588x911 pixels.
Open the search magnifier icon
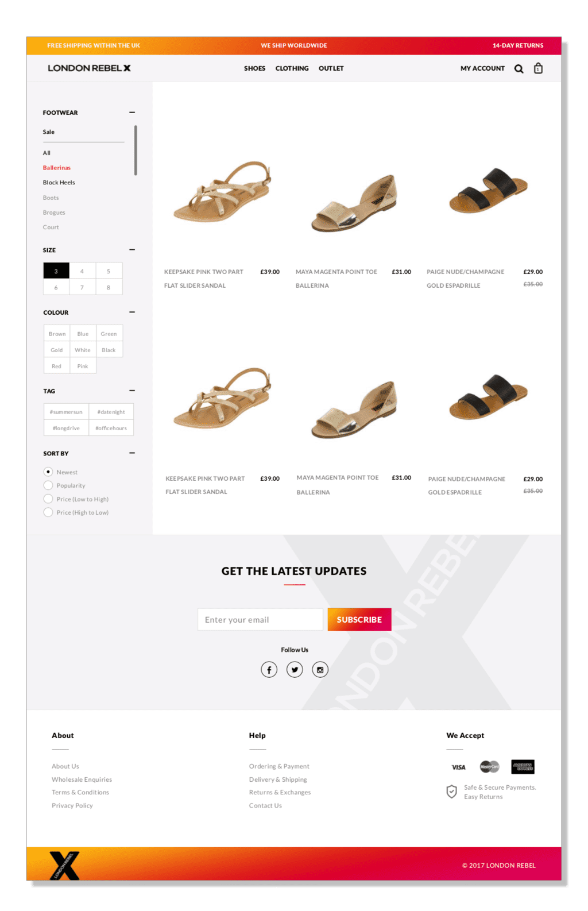click(x=519, y=69)
